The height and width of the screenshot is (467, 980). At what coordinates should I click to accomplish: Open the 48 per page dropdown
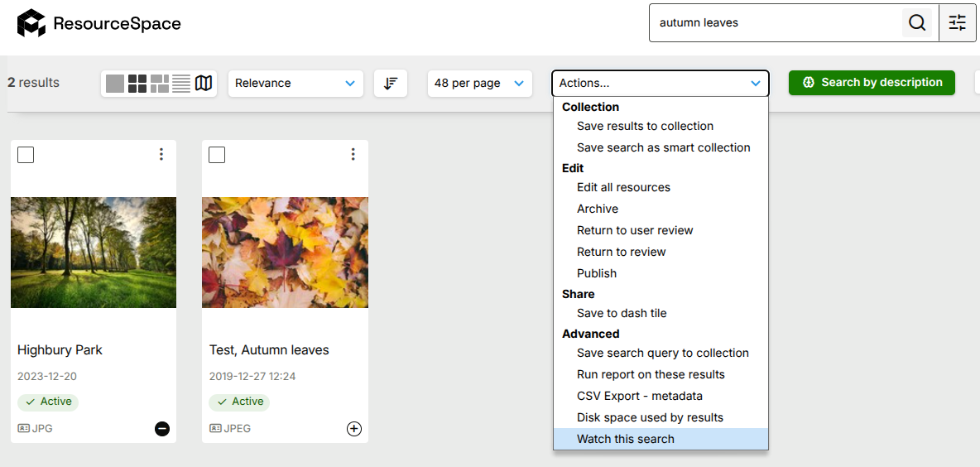pos(480,83)
